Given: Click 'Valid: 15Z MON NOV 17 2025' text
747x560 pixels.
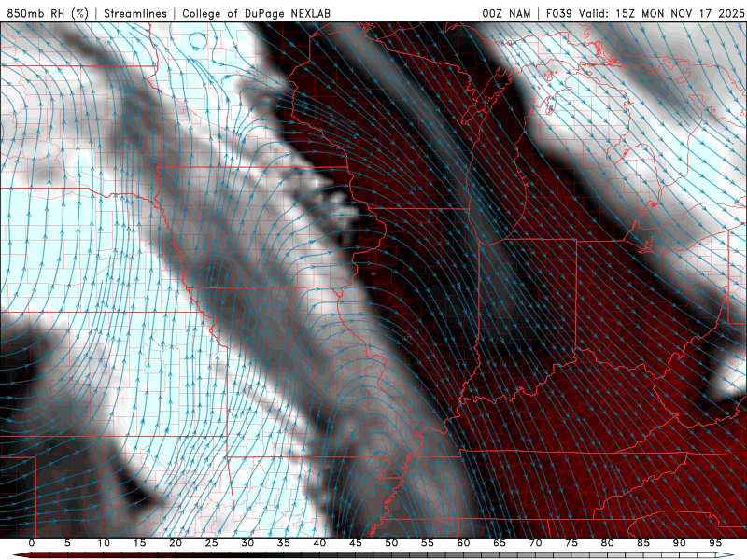Looking at the screenshot, I should pyautogui.click(x=661, y=13).
